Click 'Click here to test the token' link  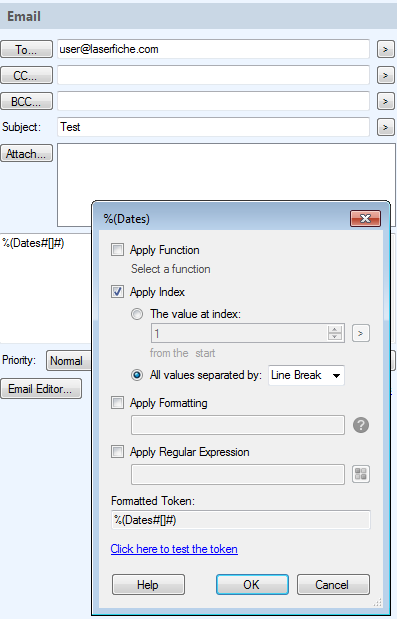tap(174, 549)
